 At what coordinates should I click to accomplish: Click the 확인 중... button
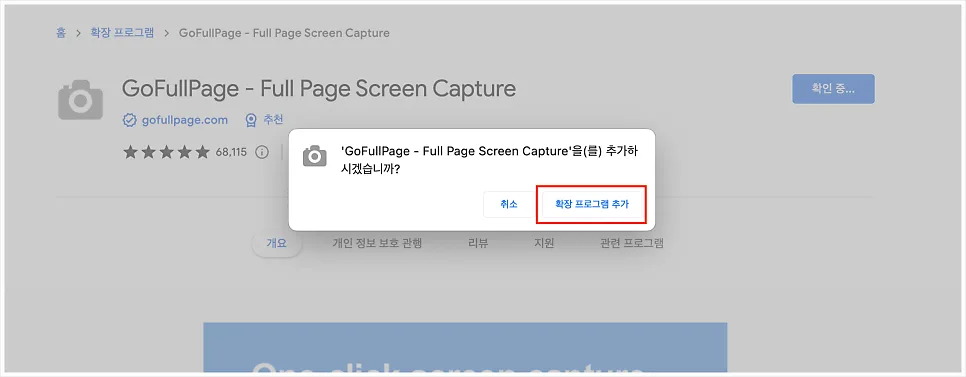click(833, 89)
